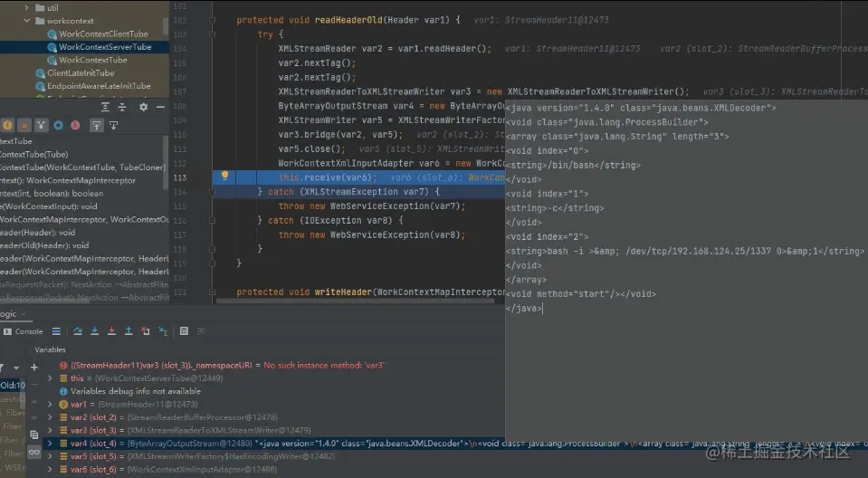Click '/bin/bash' string in value popup
The image size is (868, 478).
click(x=572, y=165)
